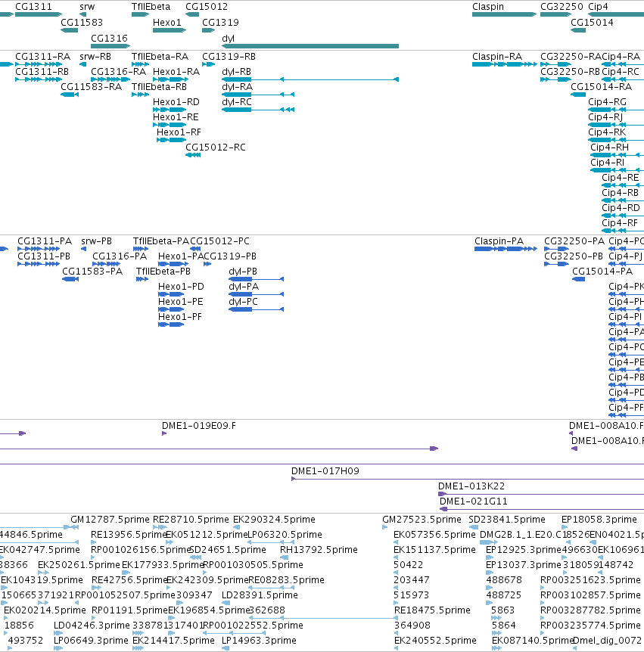Select the Cip4-RD transcript label
The width and height of the screenshot is (644, 652).
(x=621, y=208)
